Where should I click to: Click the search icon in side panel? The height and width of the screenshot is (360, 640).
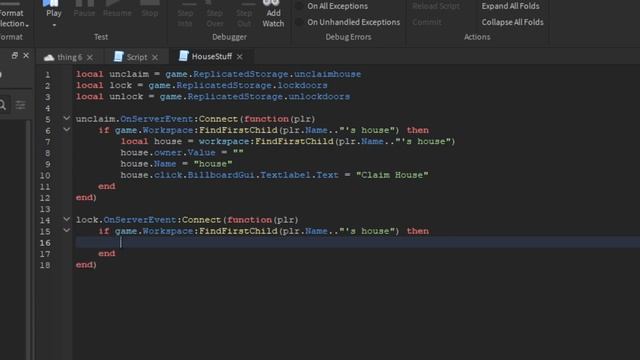click(2, 105)
